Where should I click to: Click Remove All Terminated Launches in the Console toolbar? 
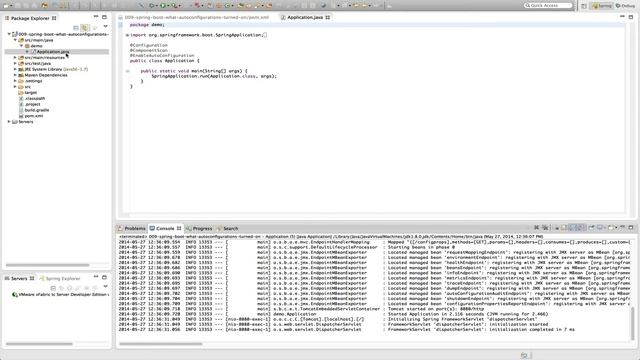click(x=545, y=228)
